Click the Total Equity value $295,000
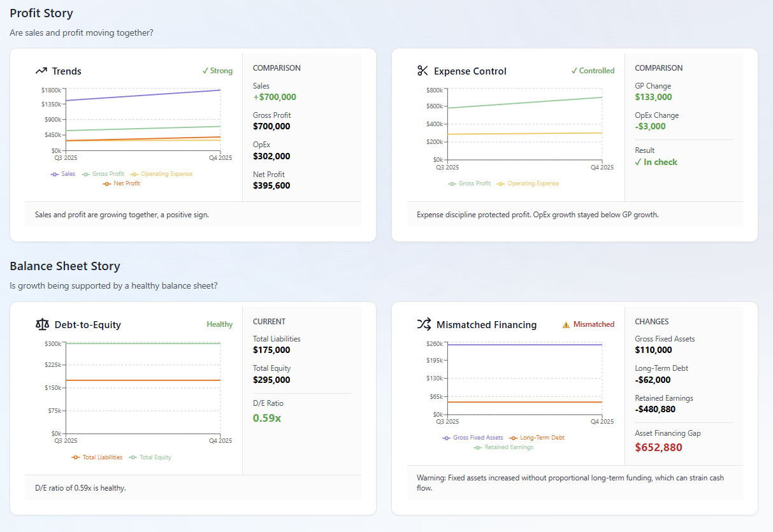Screen dimensions: 773x532 [x=271, y=380]
